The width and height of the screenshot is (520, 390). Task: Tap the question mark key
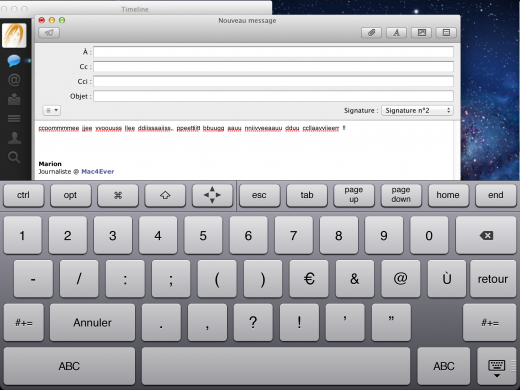(x=253, y=322)
